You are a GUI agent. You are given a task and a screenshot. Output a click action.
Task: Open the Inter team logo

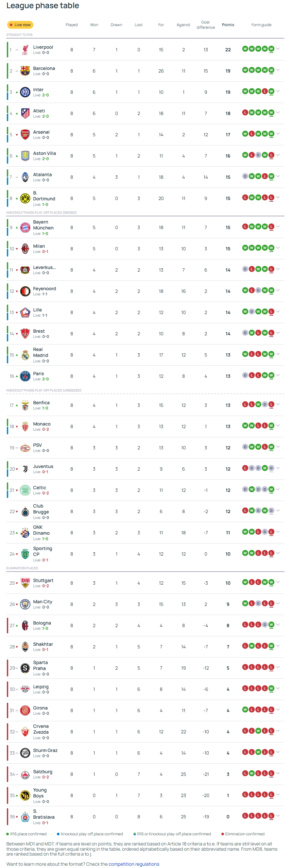tap(25, 92)
